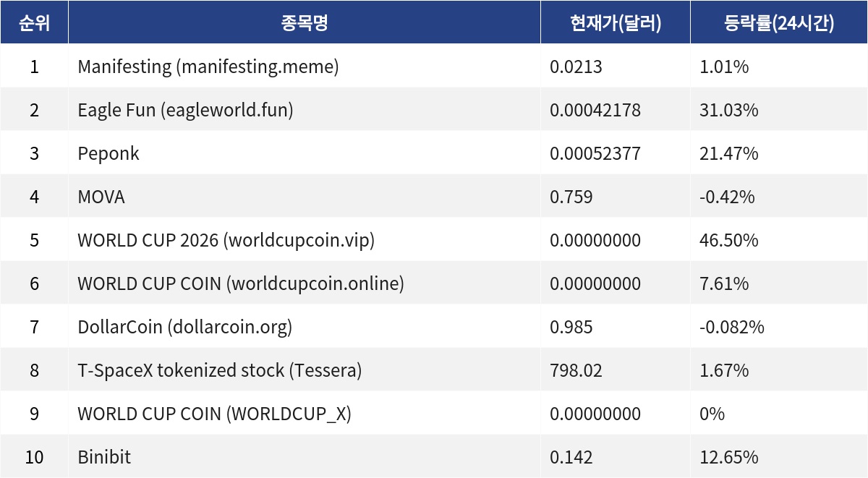Click change rate 21.47%

729,154
